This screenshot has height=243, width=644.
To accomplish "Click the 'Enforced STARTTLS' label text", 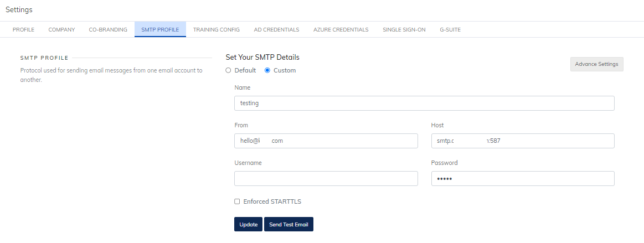I will tap(272, 201).
